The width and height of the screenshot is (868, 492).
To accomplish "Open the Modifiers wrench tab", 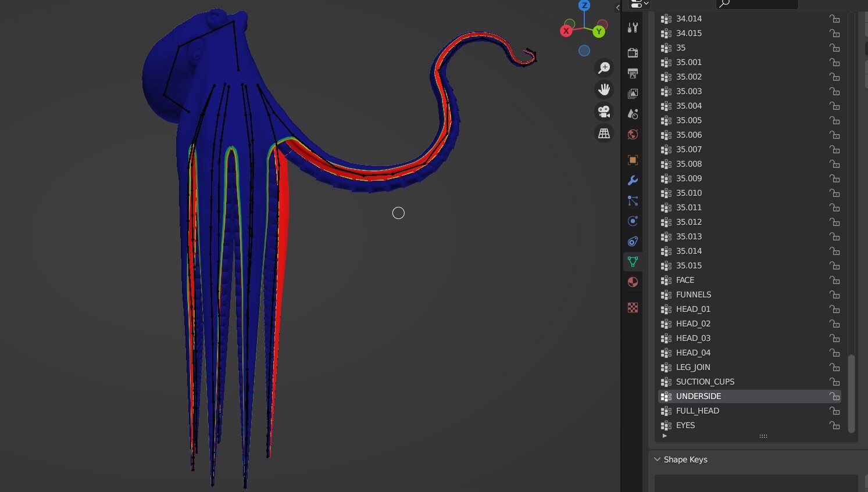I will [x=633, y=181].
